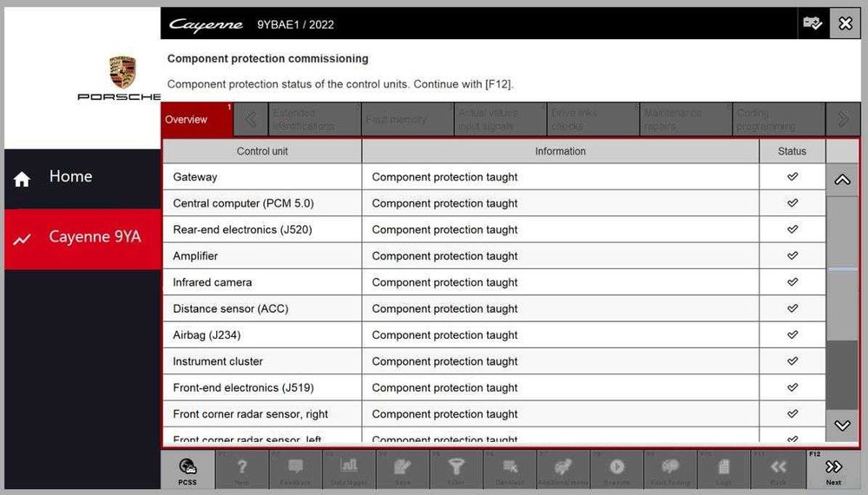Switch to the Fault memory tab
This screenshot has height=495, width=868.
tap(408, 119)
